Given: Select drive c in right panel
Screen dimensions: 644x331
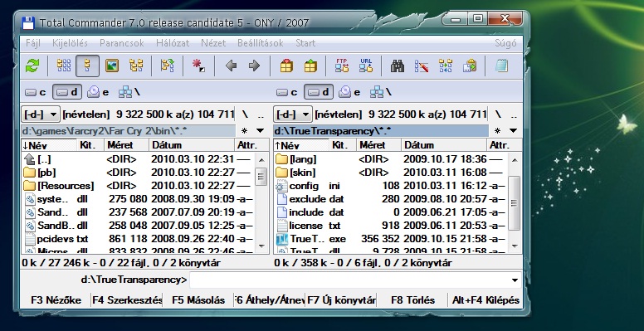Looking at the screenshot, I should coord(287,92).
